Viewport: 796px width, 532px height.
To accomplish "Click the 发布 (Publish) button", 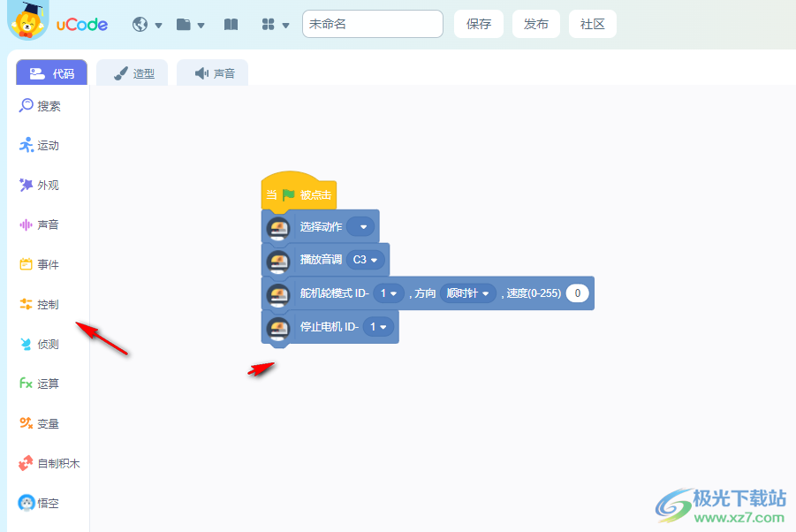I will click(x=535, y=24).
